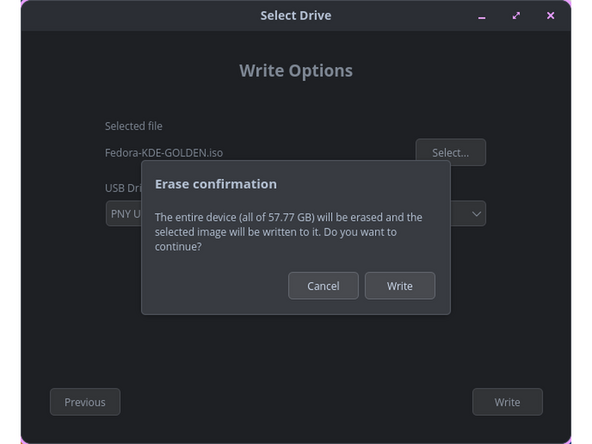
Task: Click the bottom-right Write button behind the dialog
Action: tap(507, 402)
